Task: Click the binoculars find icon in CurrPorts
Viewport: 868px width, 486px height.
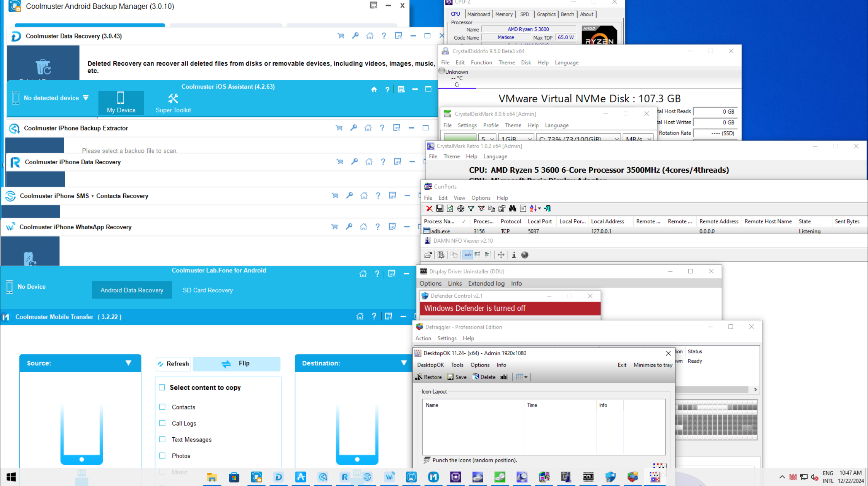Action: (x=513, y=208)
